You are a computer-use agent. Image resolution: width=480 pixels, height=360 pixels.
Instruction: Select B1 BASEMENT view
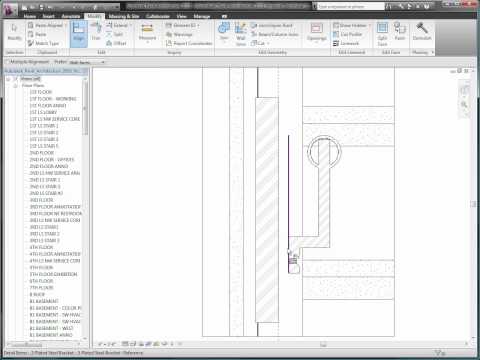[x=44, y=301]
